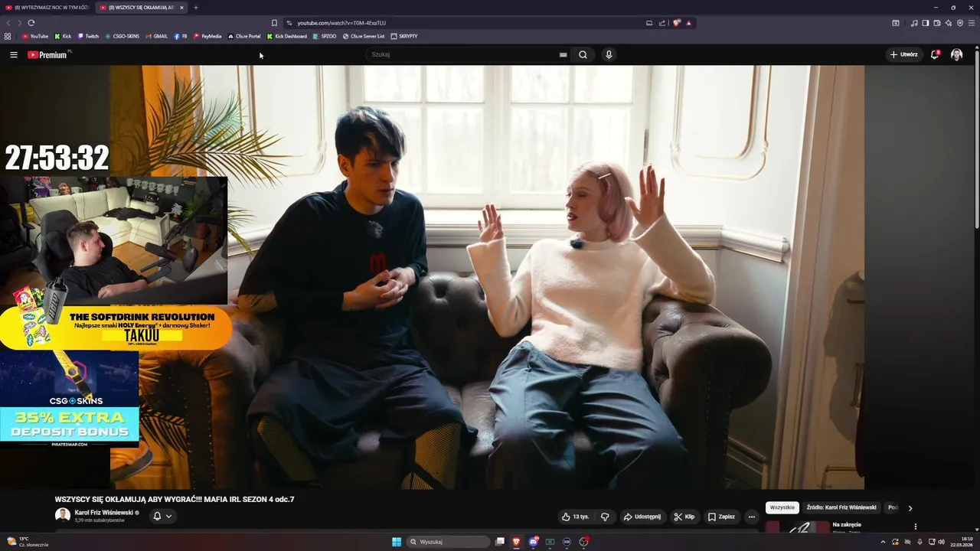Open Brave playlist music note icon
Viewport: 980px width, 551px height.
click(x=914, y=23)
